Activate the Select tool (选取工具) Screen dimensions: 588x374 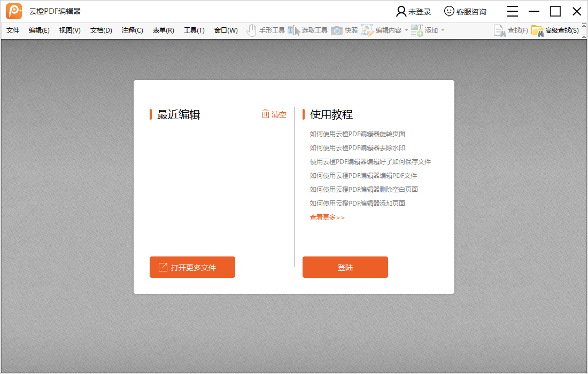pyautogui.click(x=307, y=30)
